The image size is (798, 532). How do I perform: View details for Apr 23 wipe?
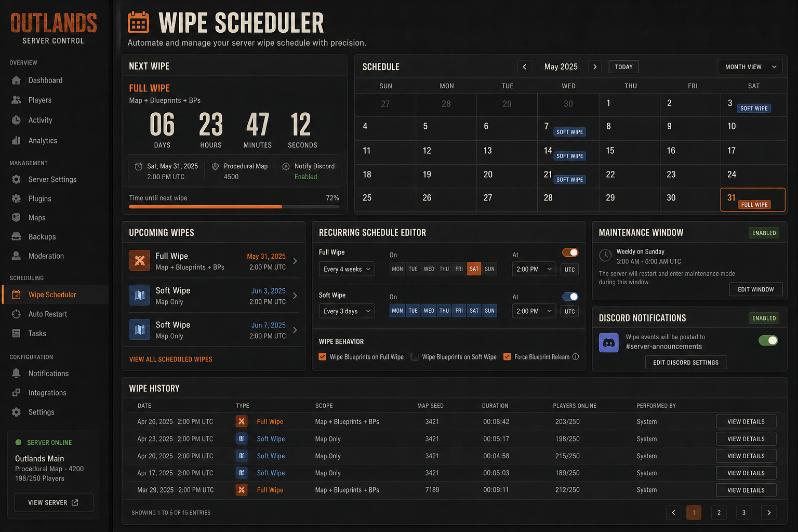[x=746, y=439]
